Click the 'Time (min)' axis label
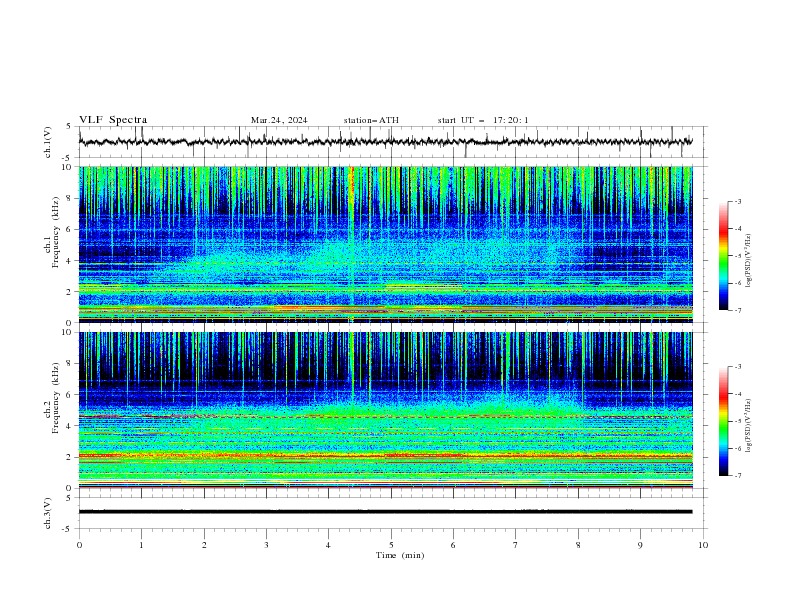 click(x=400, y=555)
